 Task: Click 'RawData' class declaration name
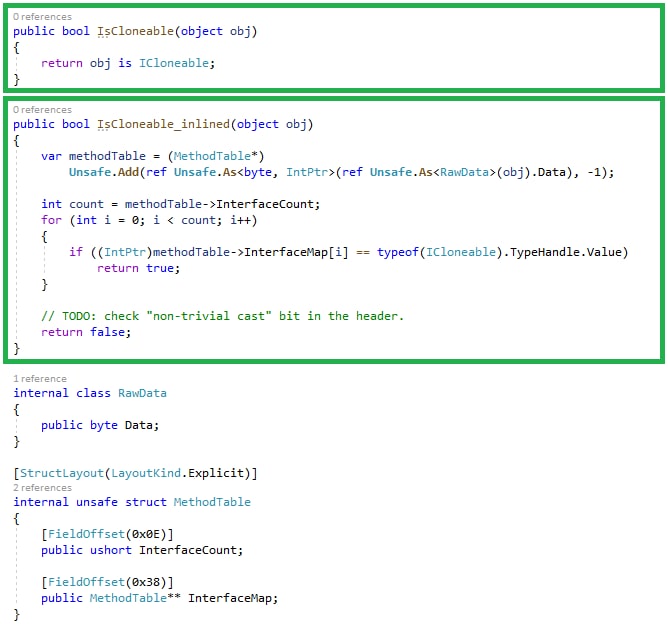click(142, 393)
